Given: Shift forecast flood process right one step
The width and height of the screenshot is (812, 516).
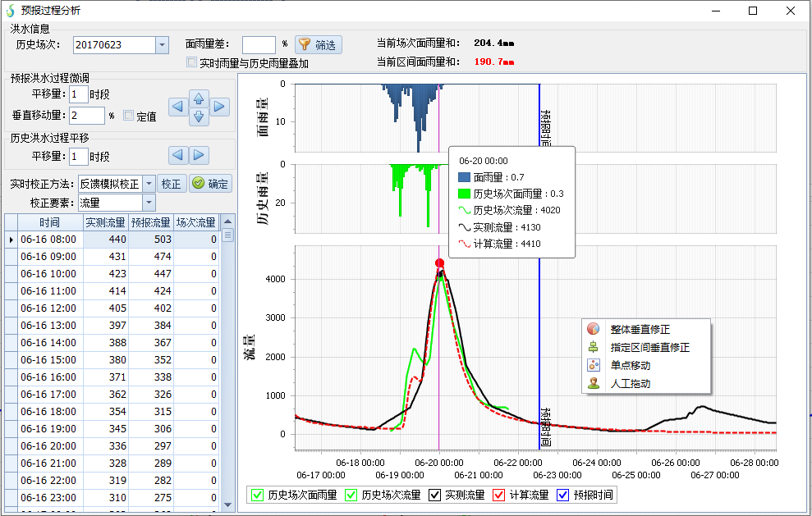Looking at the screenshot, I should click(x=219, y=107).
